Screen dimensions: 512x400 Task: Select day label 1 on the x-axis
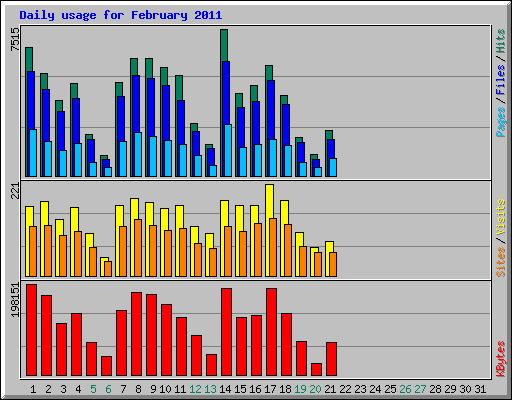(x=33, y=389)
